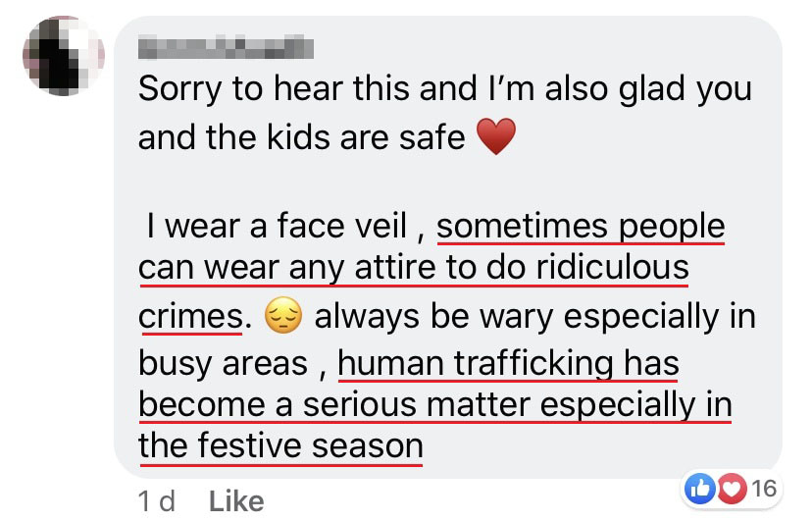812x522 pixels.
Task: Click underlined phrase "the festive season"
Action: [x=280, y=446]
